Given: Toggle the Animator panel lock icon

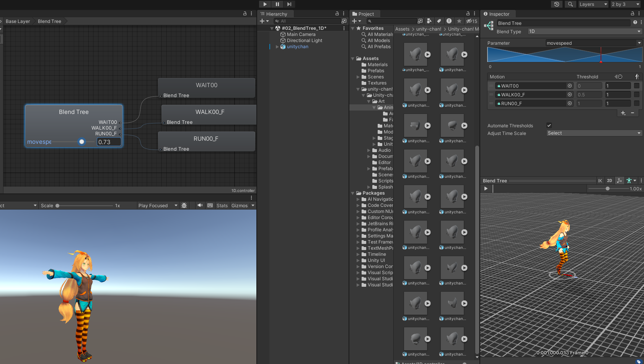Looking at the screenshot, I should coord(245,13).
